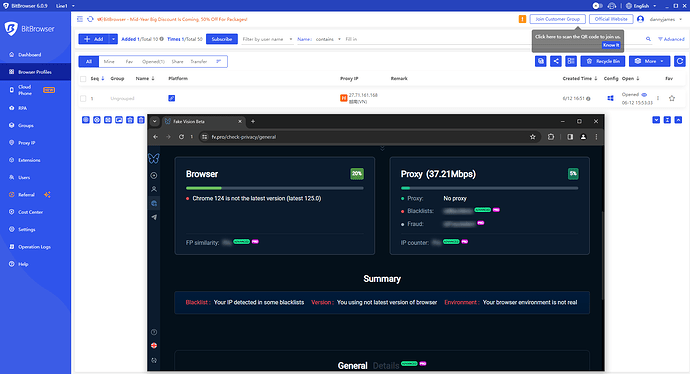Switch to the Fav tab
Viewport: 690px width, 374px height.
point(129,62)
